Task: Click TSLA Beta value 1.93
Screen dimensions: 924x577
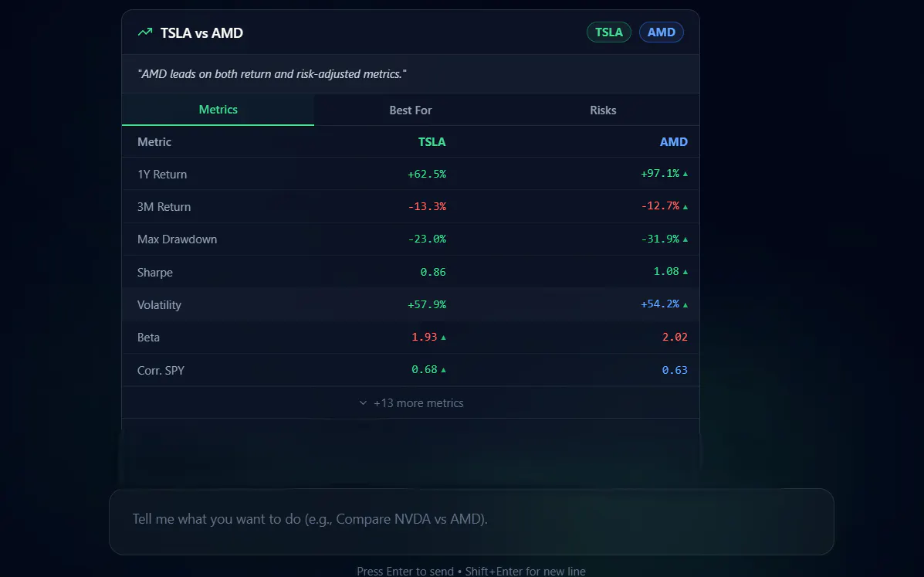Action: coord(425,337)
